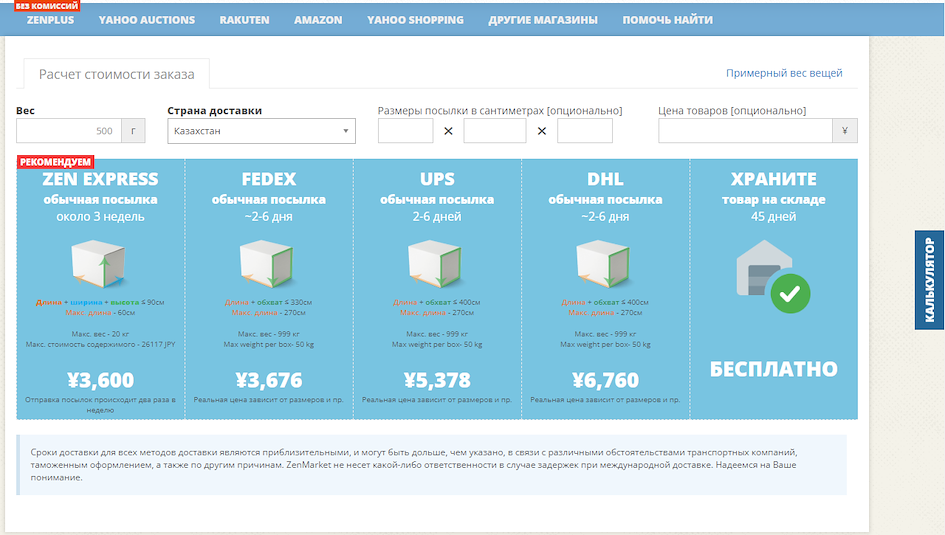This screenshot has height=535, width=945.
Task: Select the FEDEX heading
Action: click(x=269, y=179)
